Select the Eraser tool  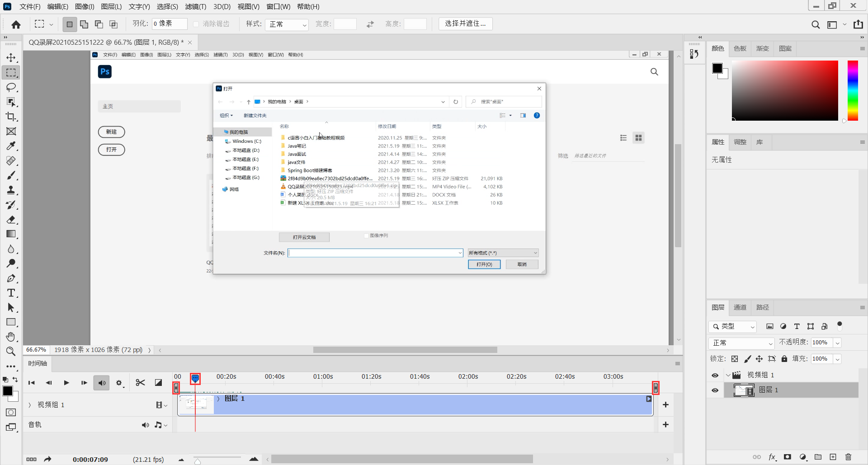[11, 220]
